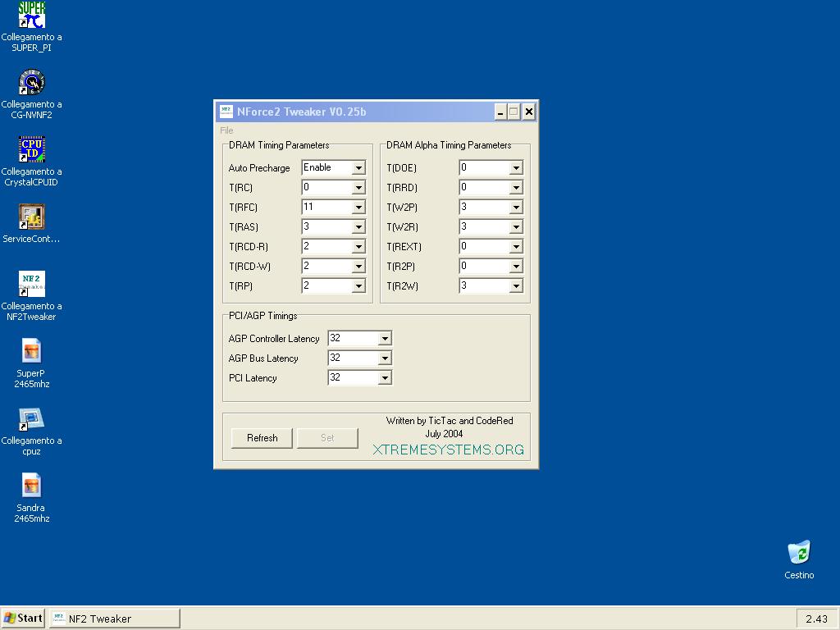Click the 'DRAM Alpha Timing Parameters' group label
Screen dimensions: 840x630
coord(449,145)
